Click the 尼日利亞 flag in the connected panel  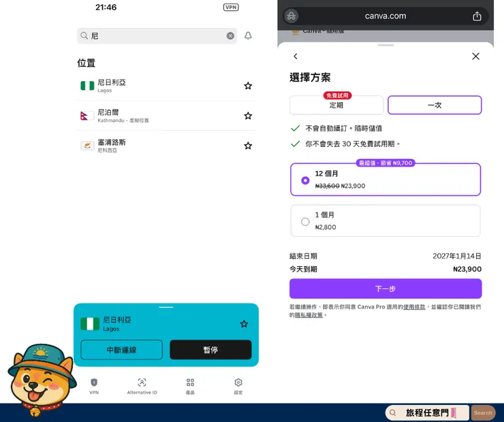(90, 324)
